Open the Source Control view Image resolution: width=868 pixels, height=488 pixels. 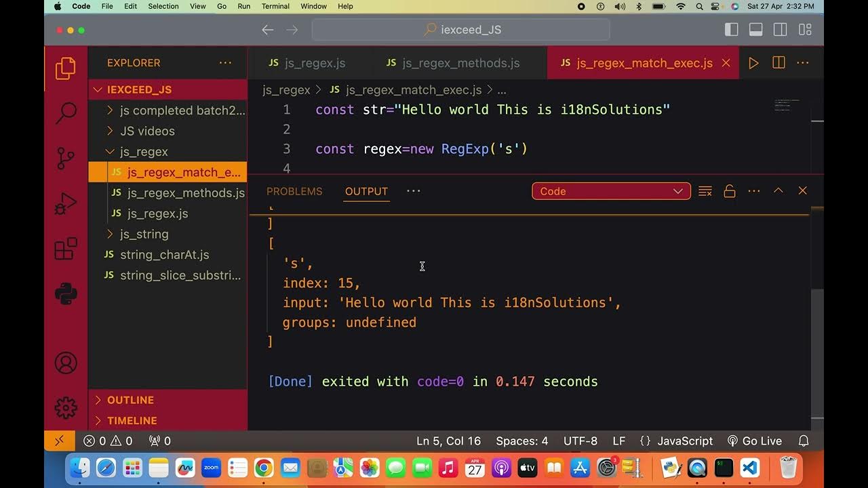click(x=66, y=158)
